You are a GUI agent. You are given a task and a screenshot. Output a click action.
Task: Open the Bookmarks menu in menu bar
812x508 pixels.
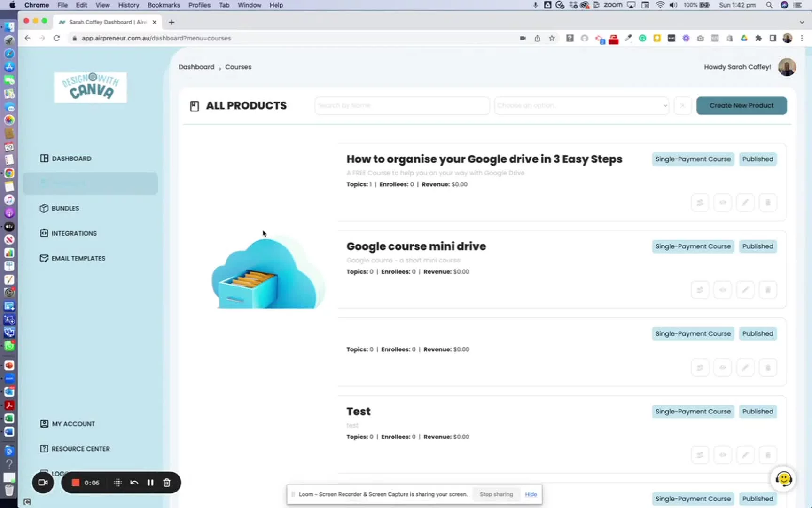(x=164, y=5)
